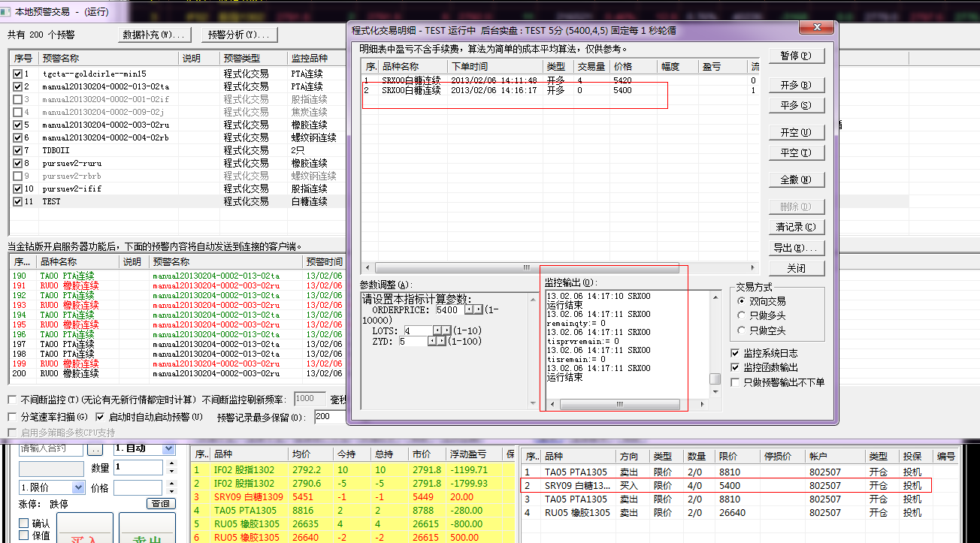Click the ORDERPRICE value field
The width and height of the screenshot is (980, 543).
tap(448, 309)
